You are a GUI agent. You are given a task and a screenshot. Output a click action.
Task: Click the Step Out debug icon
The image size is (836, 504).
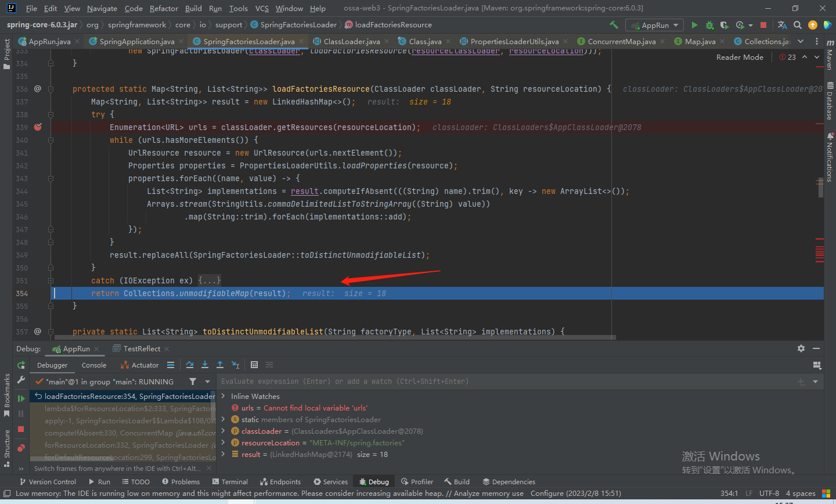[220, 365]
